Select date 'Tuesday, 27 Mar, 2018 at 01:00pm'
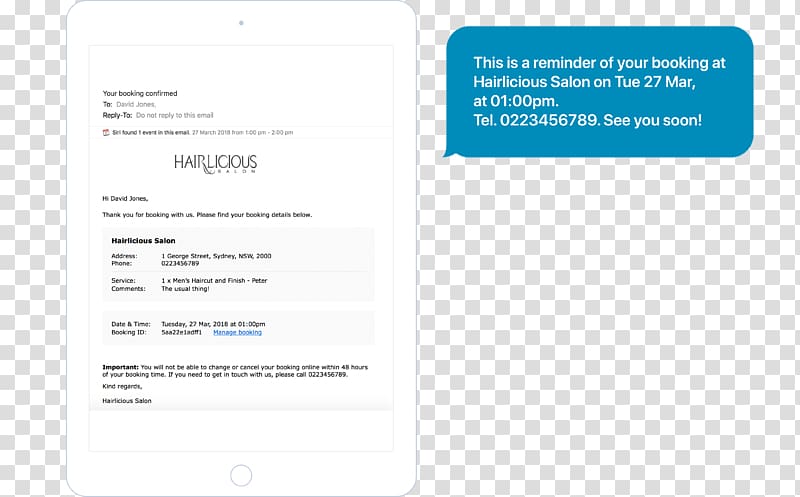This screenshot has height=497, width=800. pyautogui.click(x=213, y=324)
